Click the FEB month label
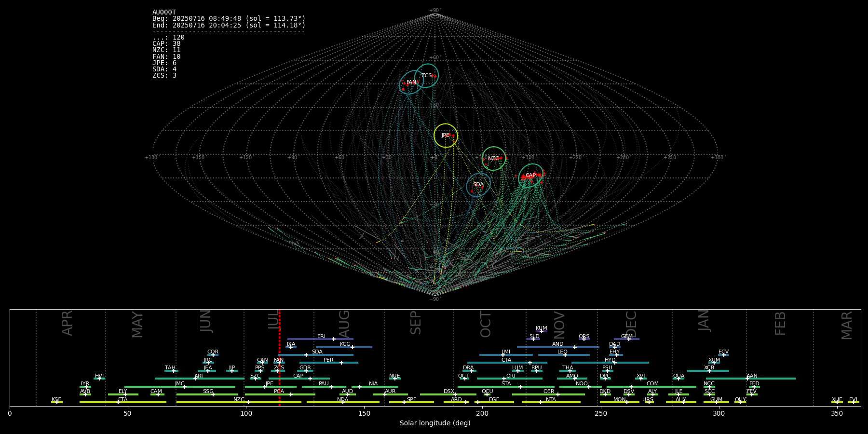This screenshot has width=868, height=434. [x=780, y=323]
